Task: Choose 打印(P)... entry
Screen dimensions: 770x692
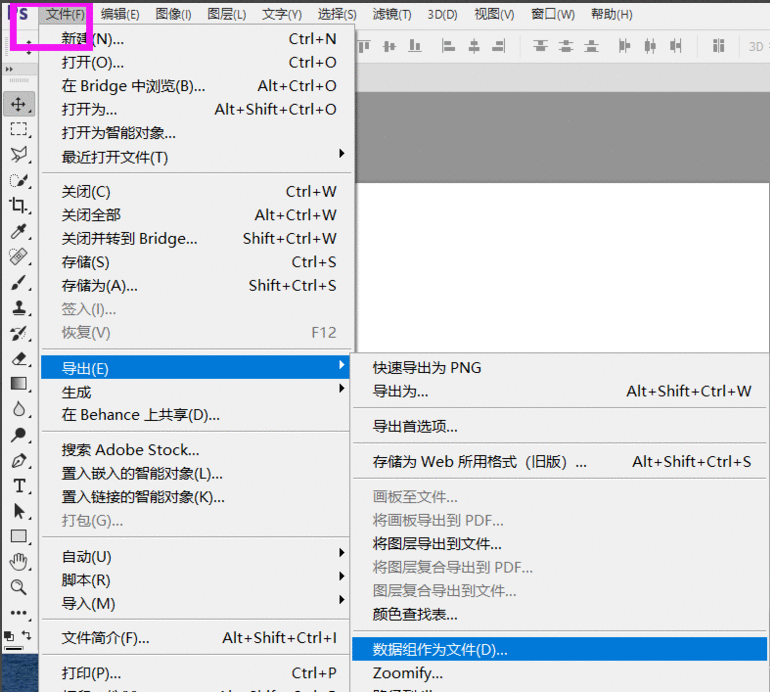Action: point(195,673)
